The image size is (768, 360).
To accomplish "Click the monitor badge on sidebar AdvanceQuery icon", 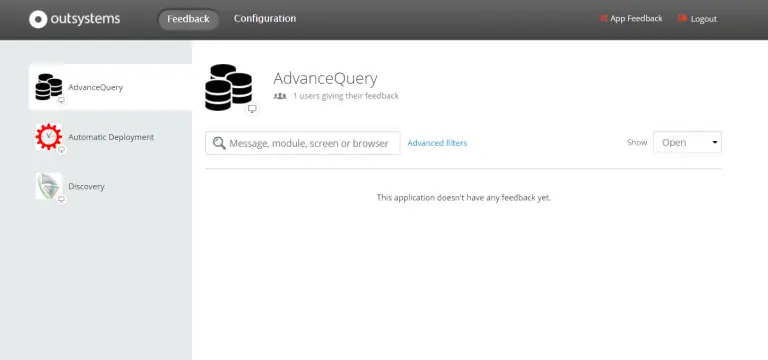I will [61, 100].
